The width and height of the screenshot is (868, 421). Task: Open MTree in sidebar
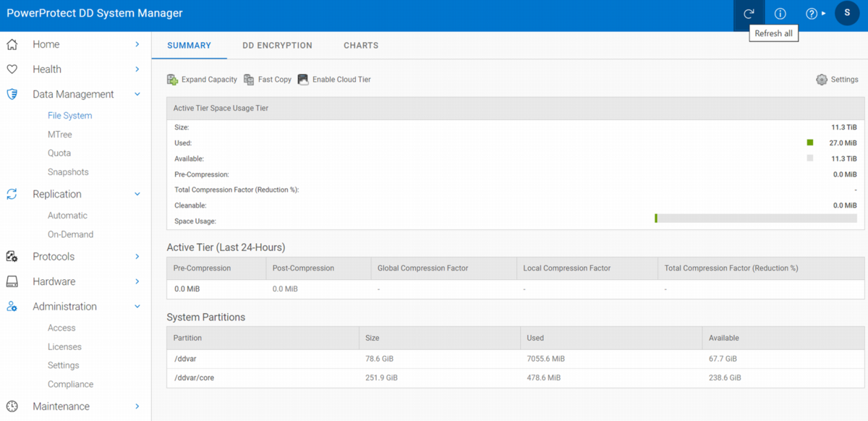[x=59, y=135]
